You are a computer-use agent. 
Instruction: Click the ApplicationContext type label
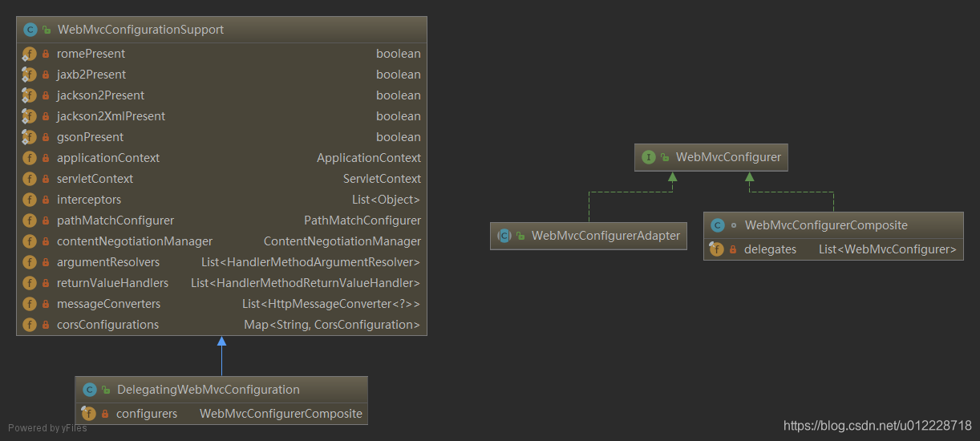[x=369, y=158]
